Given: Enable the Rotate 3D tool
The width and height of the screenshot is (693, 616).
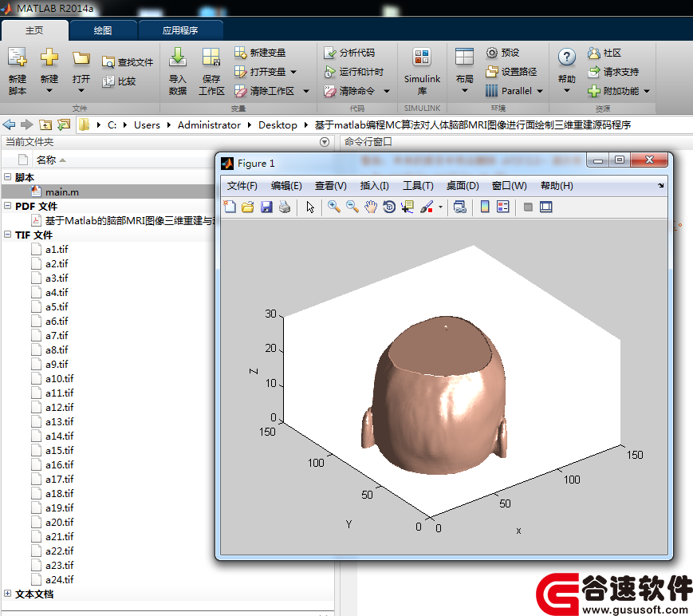Looking at the screenshot, I should [x=389, y=207].
